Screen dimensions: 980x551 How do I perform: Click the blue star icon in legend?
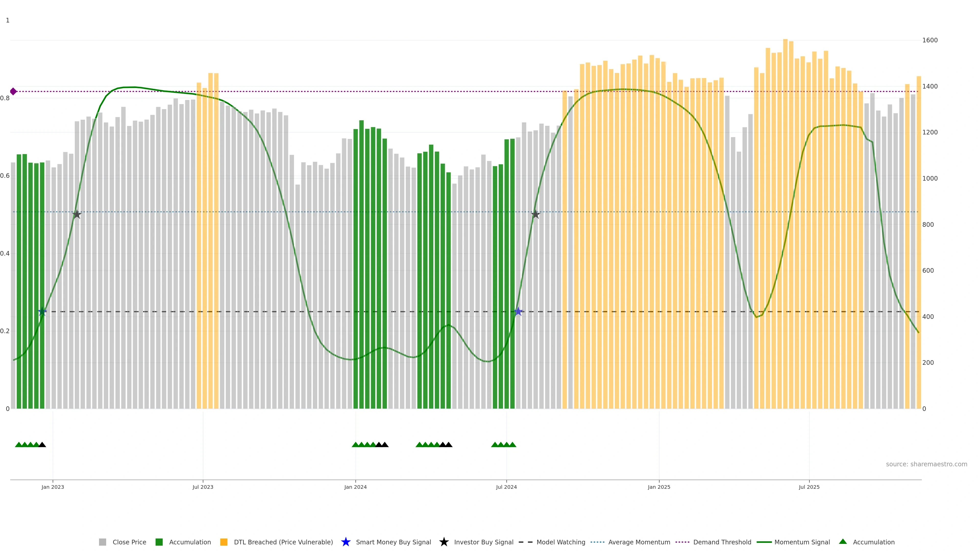pyautogui.click(x=346, y=542)
